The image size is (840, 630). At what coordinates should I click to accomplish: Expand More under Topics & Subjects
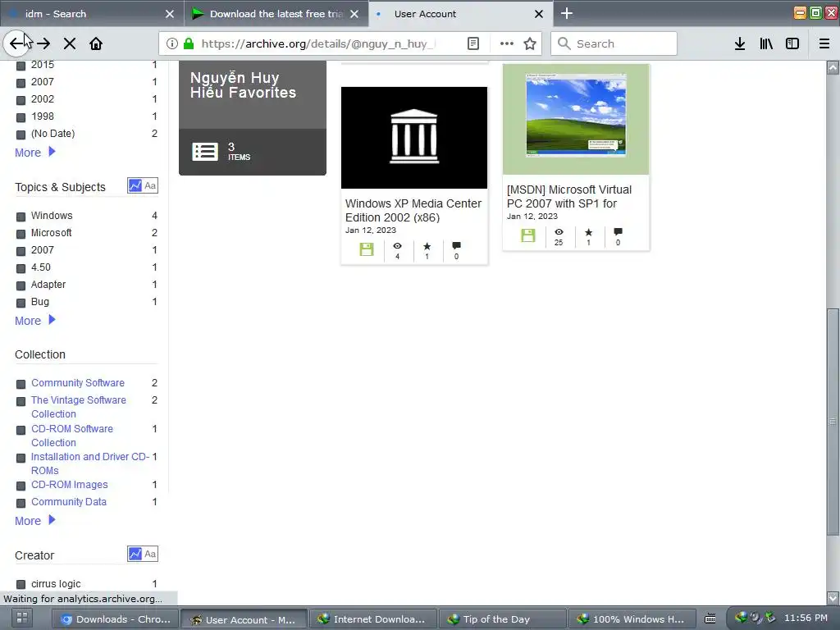[x=34, y=321]
